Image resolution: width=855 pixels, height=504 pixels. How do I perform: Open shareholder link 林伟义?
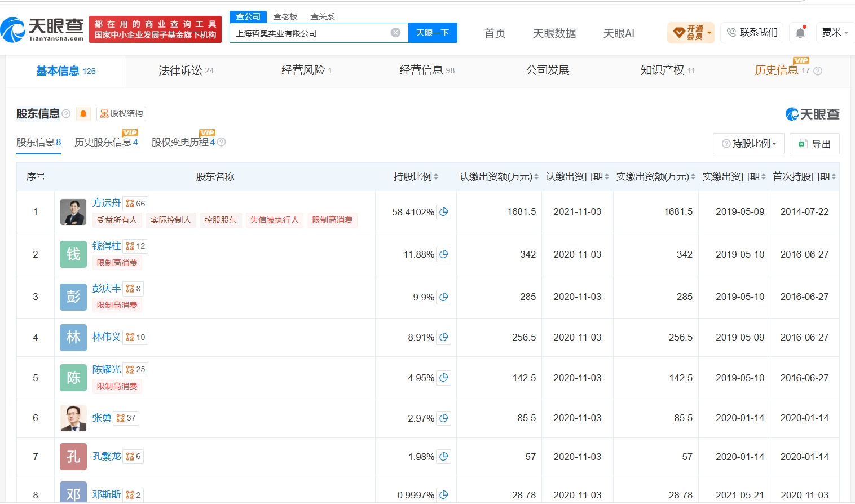pyautogui.click(x=107, y=337)
